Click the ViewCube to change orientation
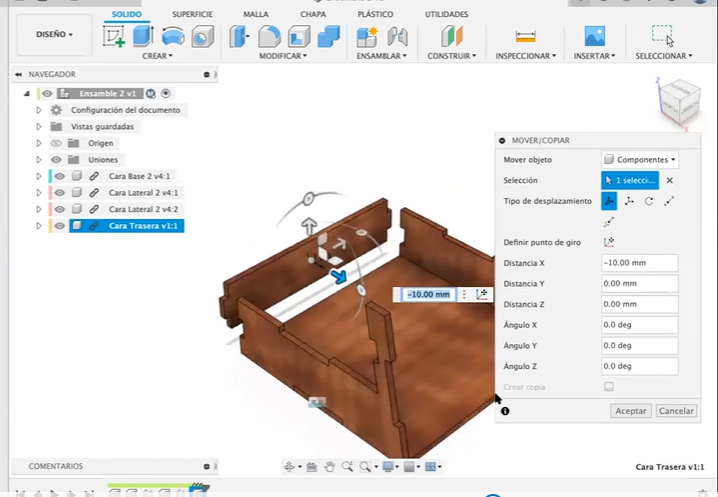The image size is (718, 497). [x=681, y=101]
